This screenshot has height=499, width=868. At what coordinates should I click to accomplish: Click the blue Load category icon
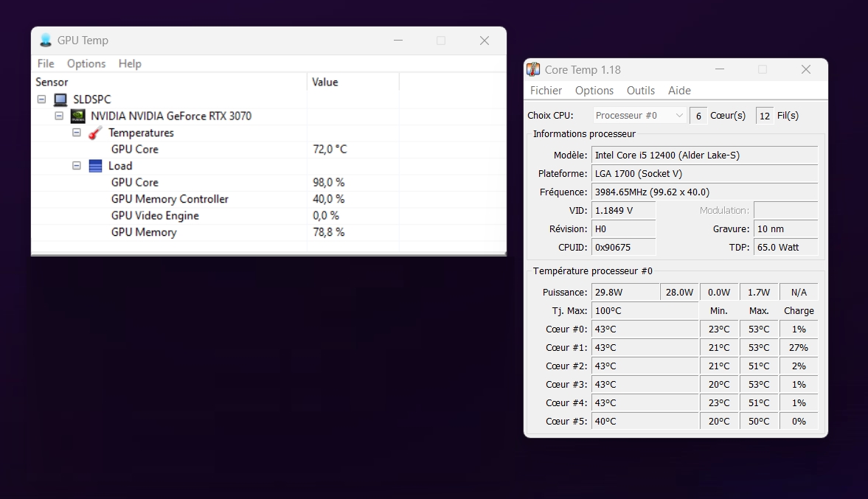(x=95, y=166)
